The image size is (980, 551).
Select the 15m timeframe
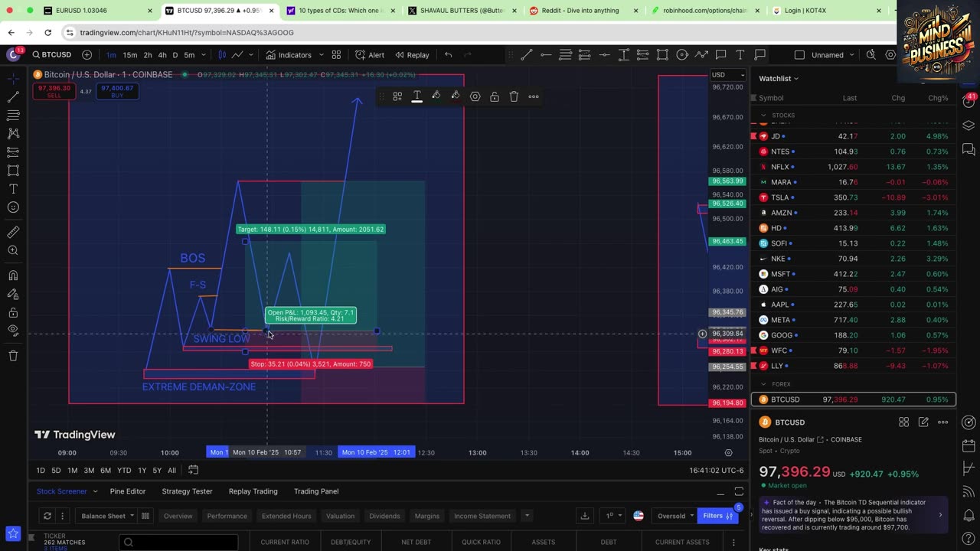pyautogui.click(x=130, y=55)
